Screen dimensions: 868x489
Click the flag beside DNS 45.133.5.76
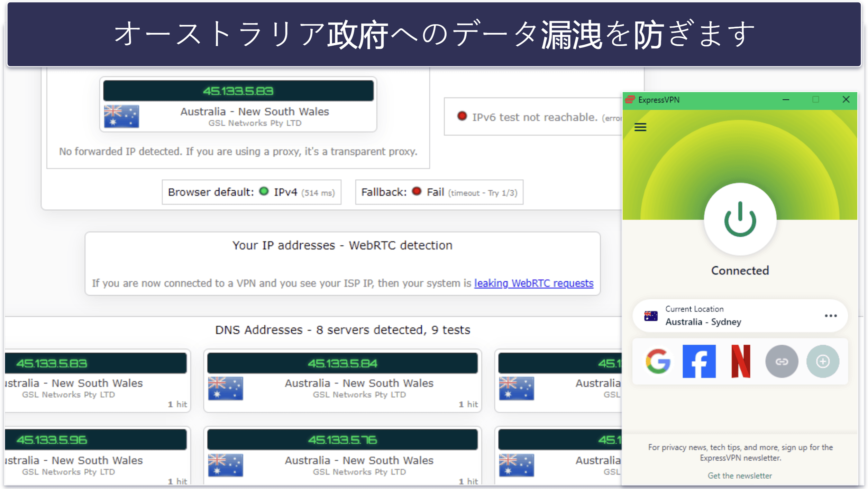pyautogui.click(x=226, y=465)
